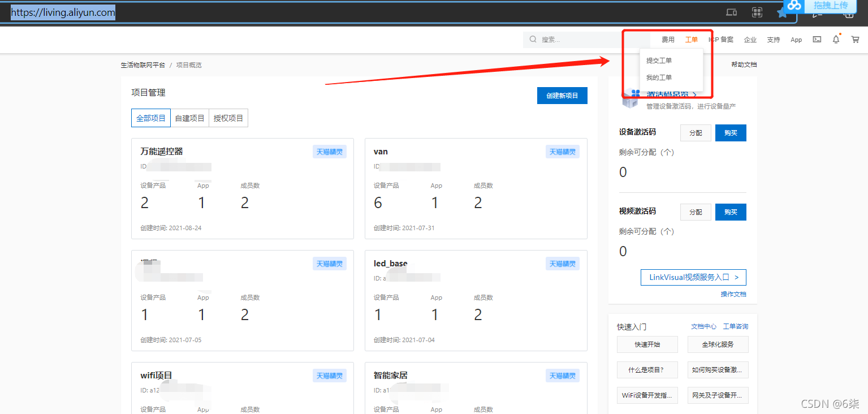Image resolution: width=868 pixels, height=414 pixels.
Task: Open the shopping cart icon
Action: (855, 40)
